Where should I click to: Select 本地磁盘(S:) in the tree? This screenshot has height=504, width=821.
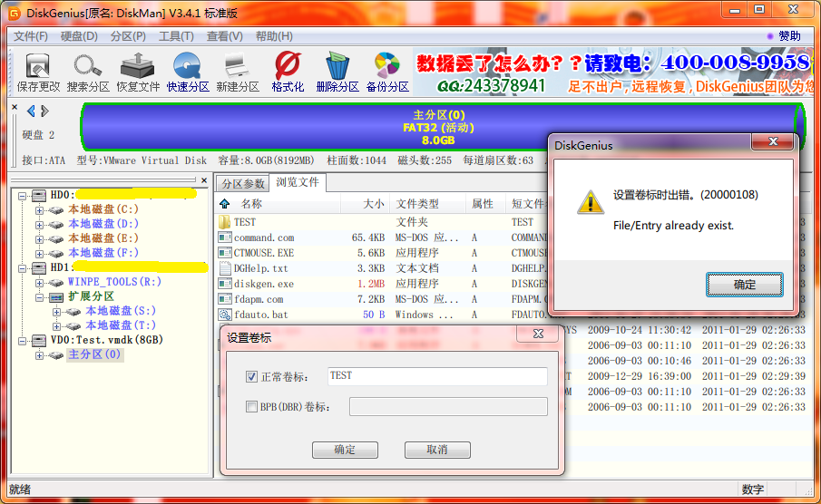pos(121,311)
